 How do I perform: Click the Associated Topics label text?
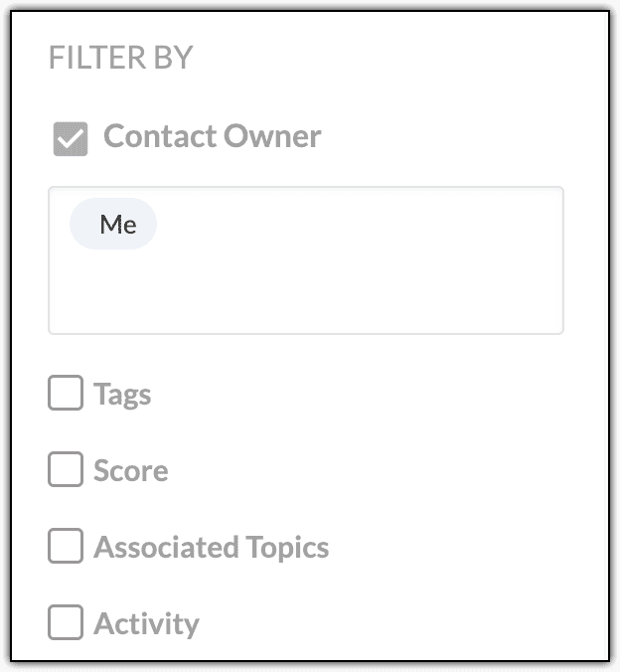211,548
